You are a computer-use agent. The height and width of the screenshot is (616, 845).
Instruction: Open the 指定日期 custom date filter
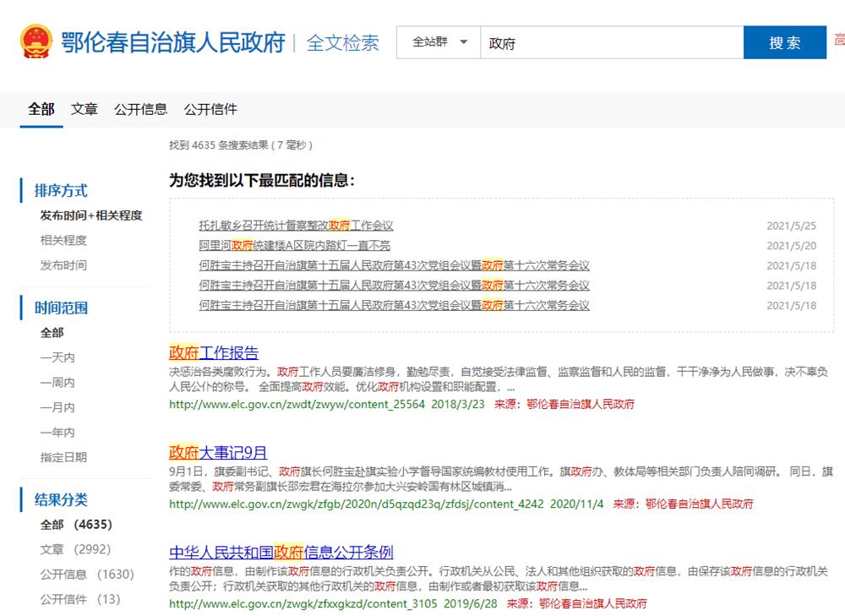[x=61, y=456]
